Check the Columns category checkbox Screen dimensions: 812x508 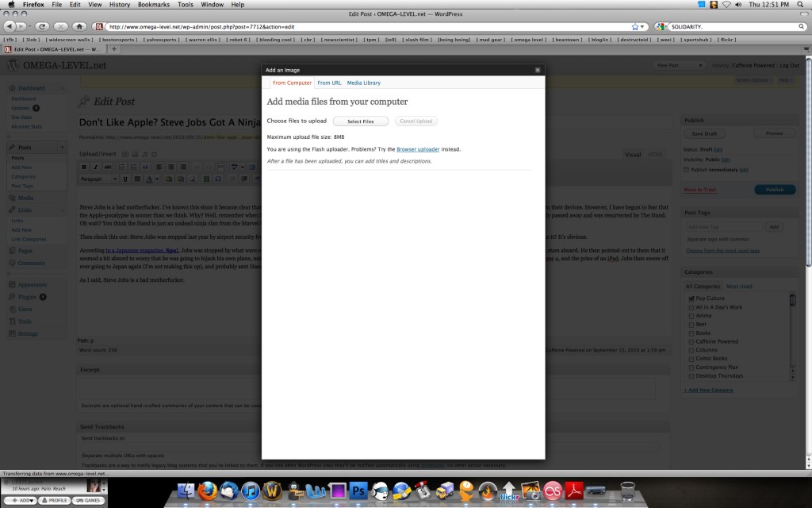pyautogui.click(x=691, y=350)
